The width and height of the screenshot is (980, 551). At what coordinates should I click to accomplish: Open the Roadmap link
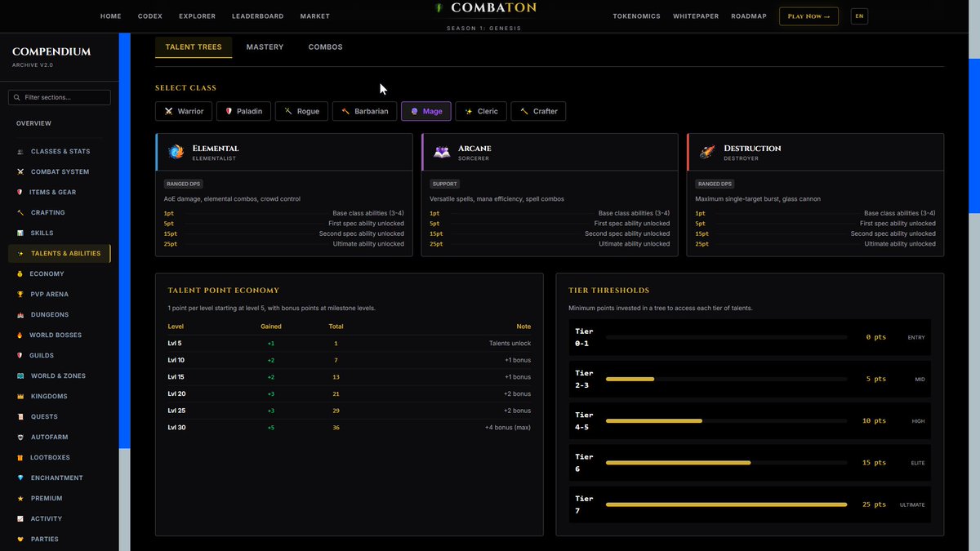click(x=749, y=16)
